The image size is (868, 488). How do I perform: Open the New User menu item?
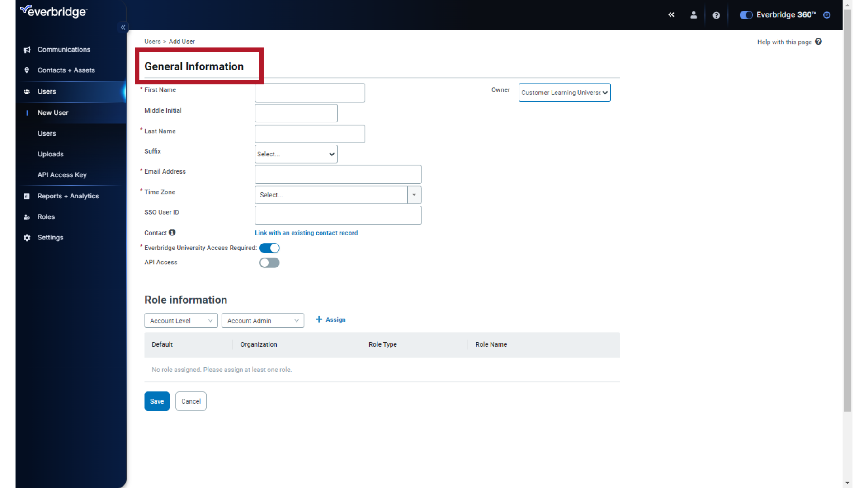tap(52, 113)
